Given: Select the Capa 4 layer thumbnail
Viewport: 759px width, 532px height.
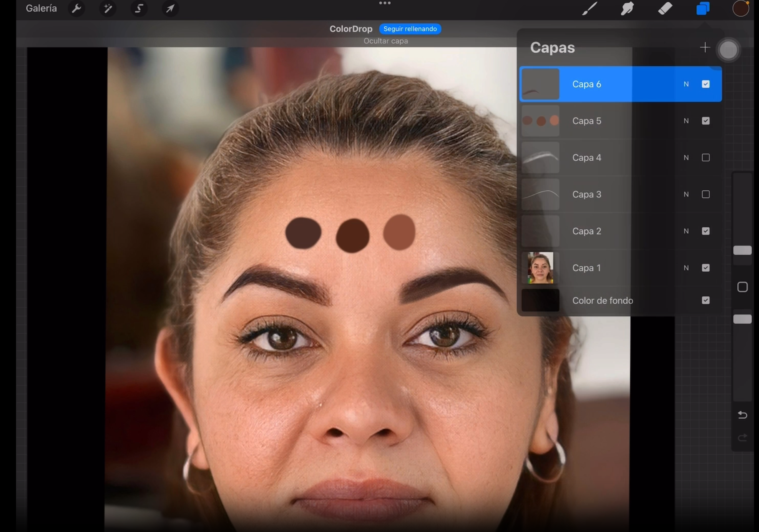Looking at the screenshot, I should click(540, 158).
